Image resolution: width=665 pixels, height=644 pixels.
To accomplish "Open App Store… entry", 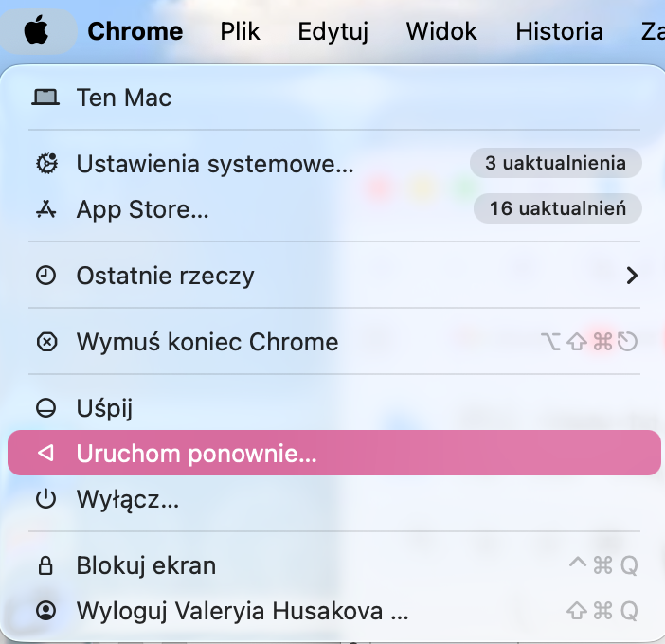I will click(334, 209).
